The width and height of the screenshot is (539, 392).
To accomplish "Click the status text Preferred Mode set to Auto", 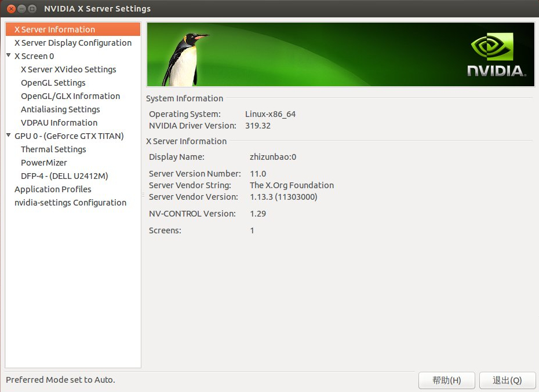I will tap(60, 380).
